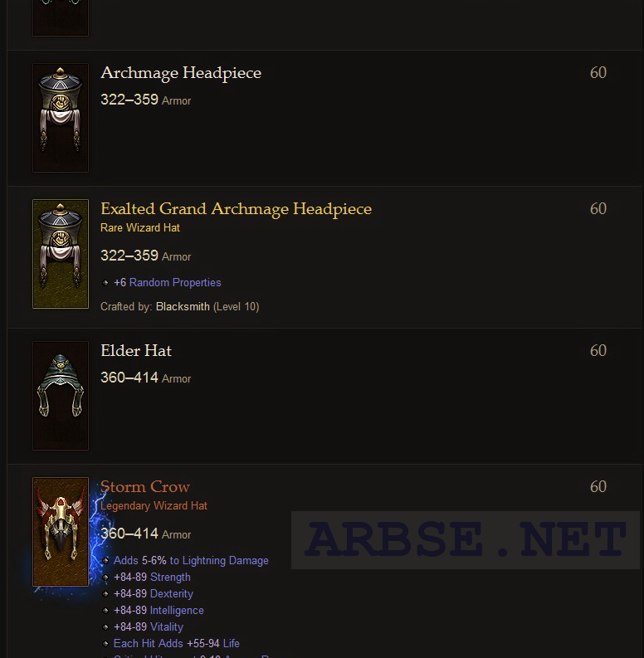Open the Exalted Grand Archmage Headpiece title
This screenshot has height=658, width=644.
(x=236, y=209)
